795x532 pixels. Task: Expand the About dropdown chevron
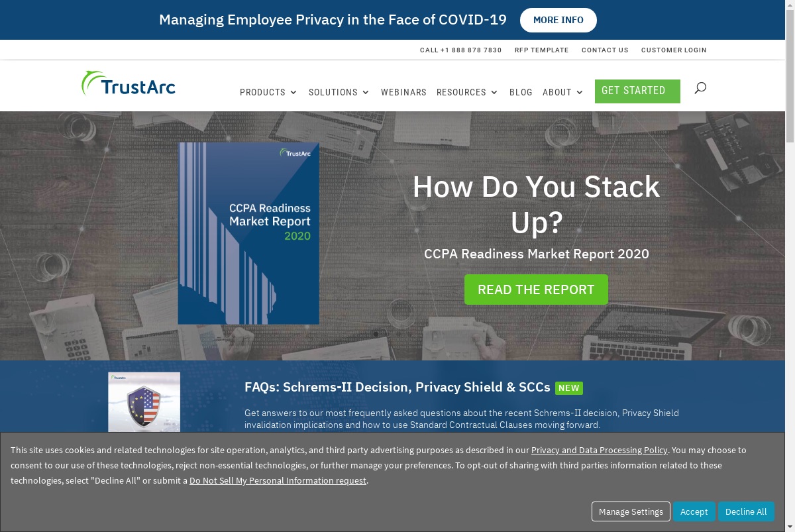point(580,93)
